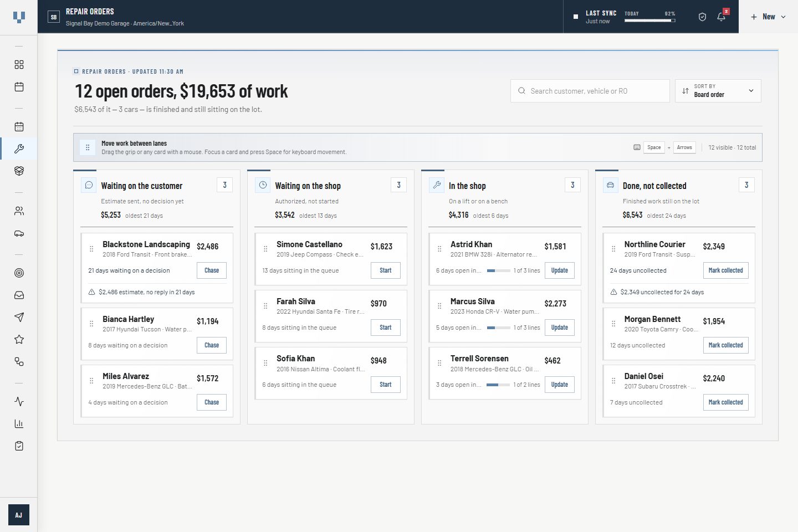Viewport: 798px width, 532px height.
Task: Open the target bullseye icon in sidebar
Action: click(x=19, y=273)
